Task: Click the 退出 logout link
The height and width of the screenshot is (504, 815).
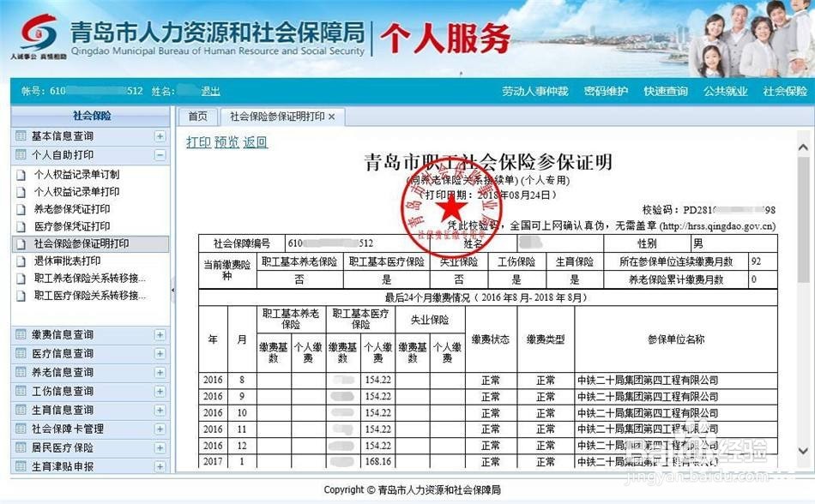Action: point(210,92)
